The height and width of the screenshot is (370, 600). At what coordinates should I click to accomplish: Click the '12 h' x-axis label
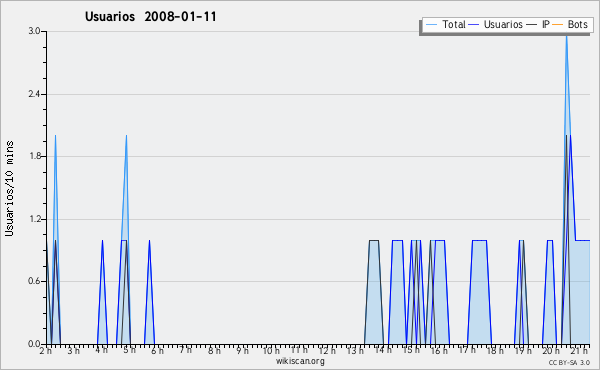(327, 350)
